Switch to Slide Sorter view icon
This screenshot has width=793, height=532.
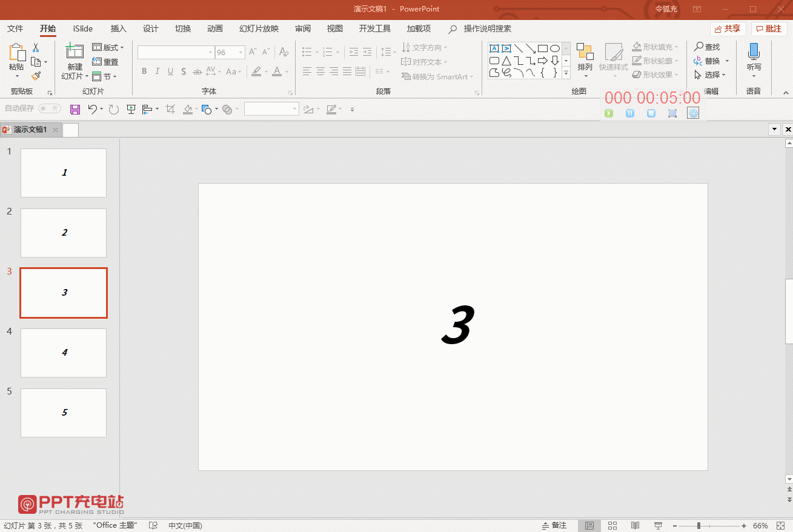pos(612,525)
